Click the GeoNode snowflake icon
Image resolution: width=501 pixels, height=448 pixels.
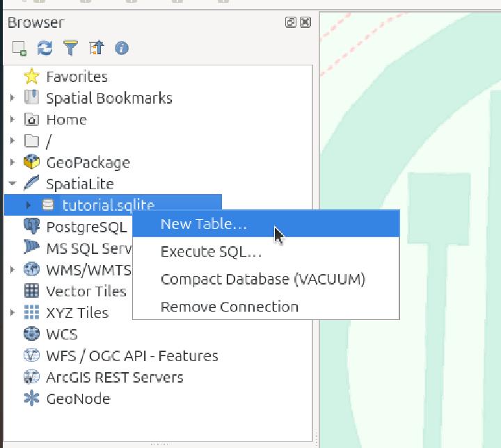(x=31, y=399)
